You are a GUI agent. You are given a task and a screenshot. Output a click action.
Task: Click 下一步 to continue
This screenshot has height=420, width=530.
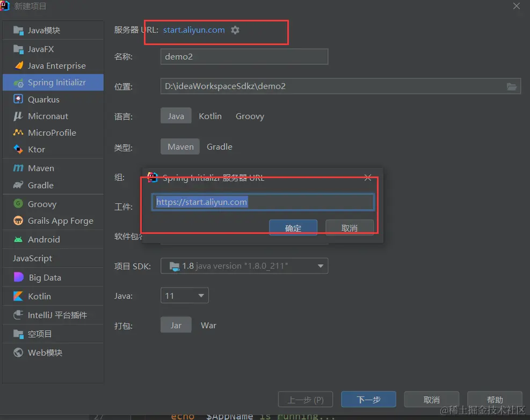[x=368, y=400]
